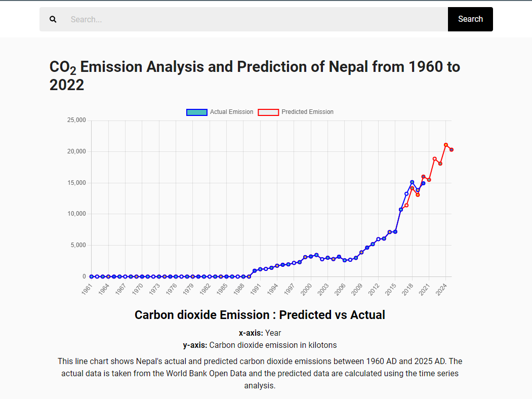This screenshot has width=532, height=399.
Task: Select the final data point at 2025
Action: click(452, 150)
